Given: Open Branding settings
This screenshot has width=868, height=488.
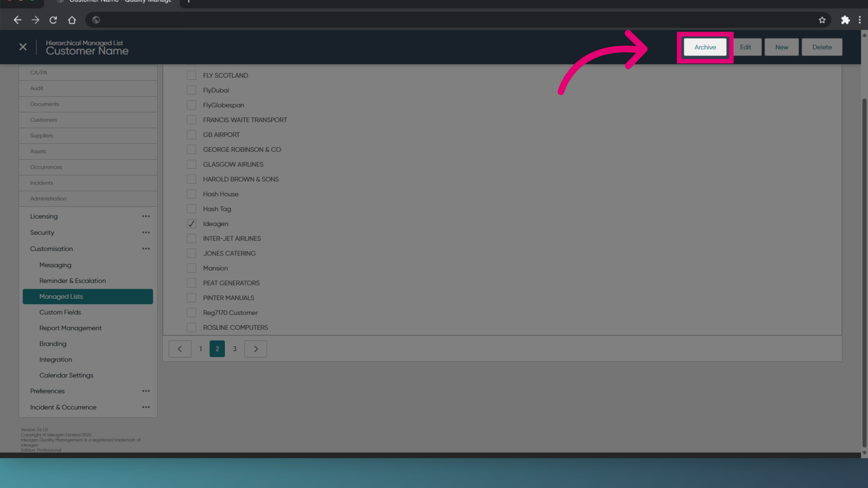Looking at the screenshot, I should point(53,344).
